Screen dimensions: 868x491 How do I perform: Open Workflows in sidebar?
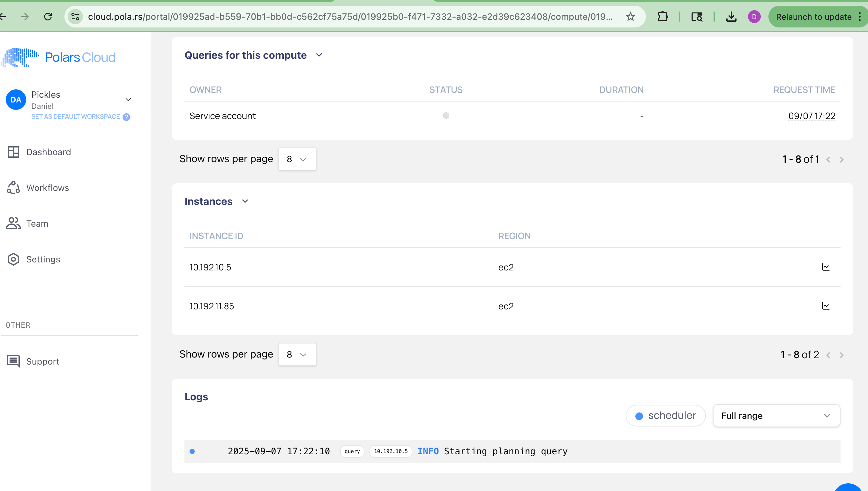(48, 188)
